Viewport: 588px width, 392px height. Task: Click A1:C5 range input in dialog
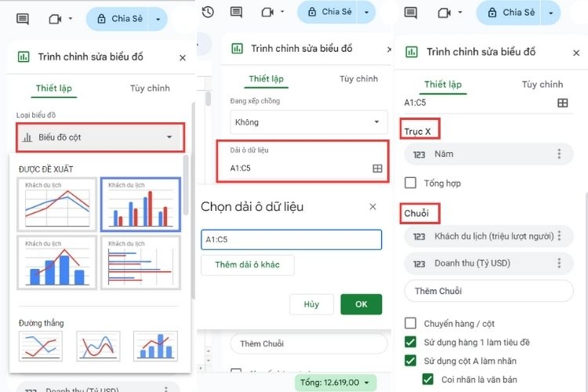pyautogui.click(x=292, y=239)
